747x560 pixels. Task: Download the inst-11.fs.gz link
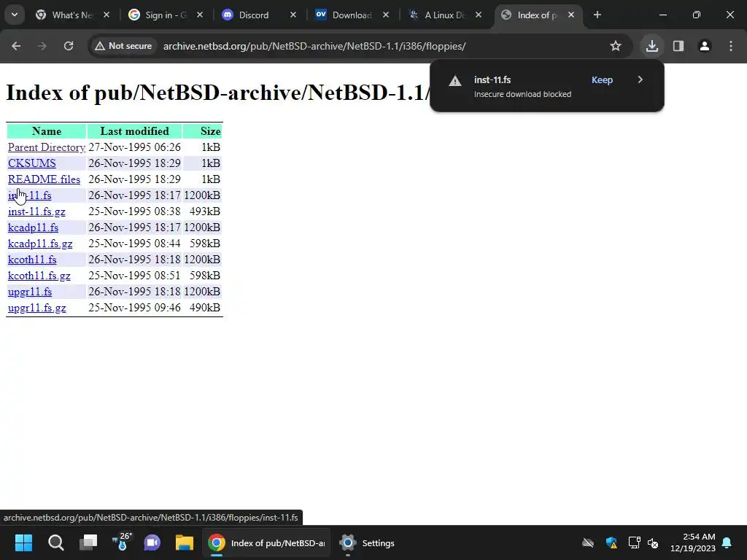coord(36,211)
